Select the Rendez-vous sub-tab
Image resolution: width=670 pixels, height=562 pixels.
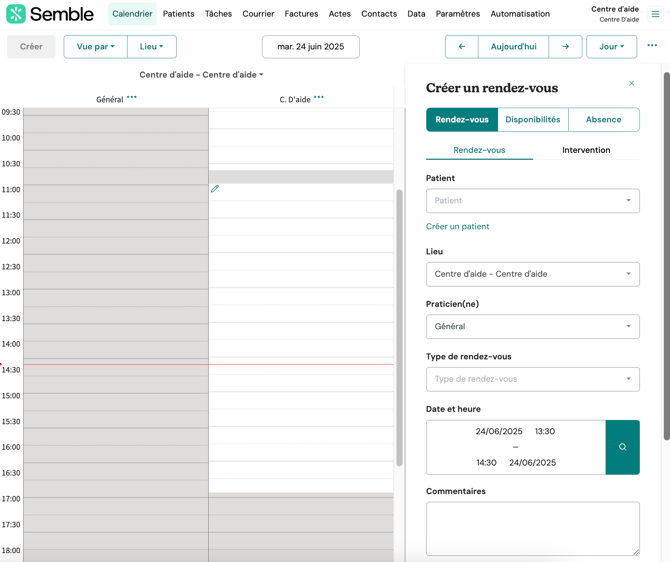(479, 150)
